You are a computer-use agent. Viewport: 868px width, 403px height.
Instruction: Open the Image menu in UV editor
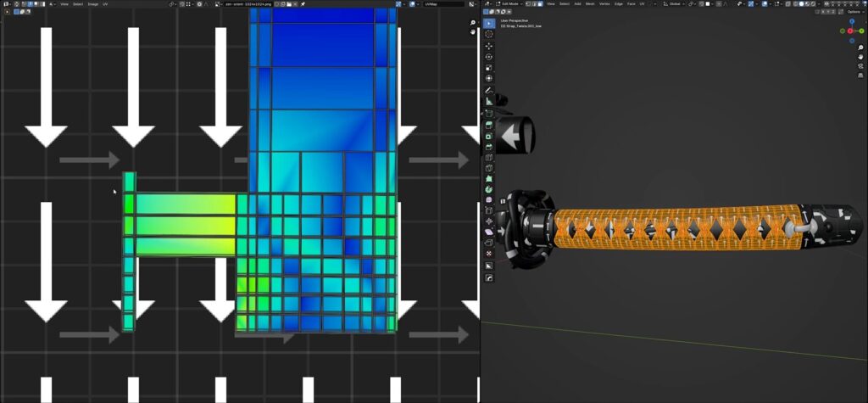[93, 4]
